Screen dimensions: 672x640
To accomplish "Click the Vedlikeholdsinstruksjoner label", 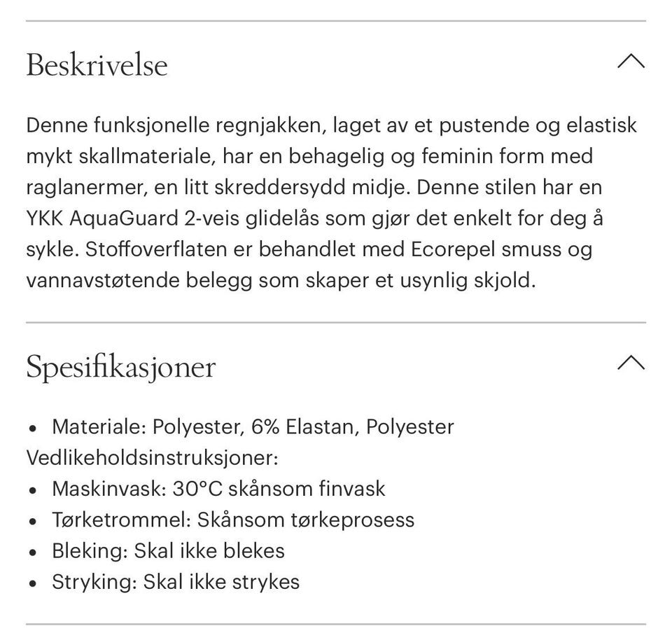I will [152, 458].
